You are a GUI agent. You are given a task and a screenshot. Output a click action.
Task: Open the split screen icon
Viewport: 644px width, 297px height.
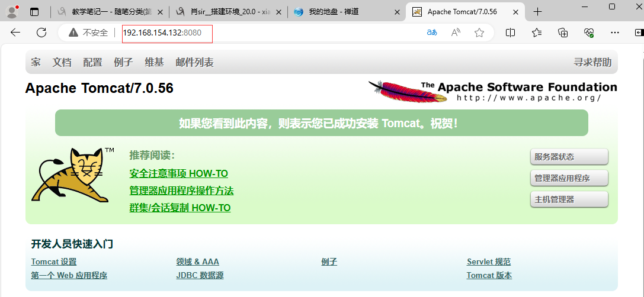(x=510, y=33)
